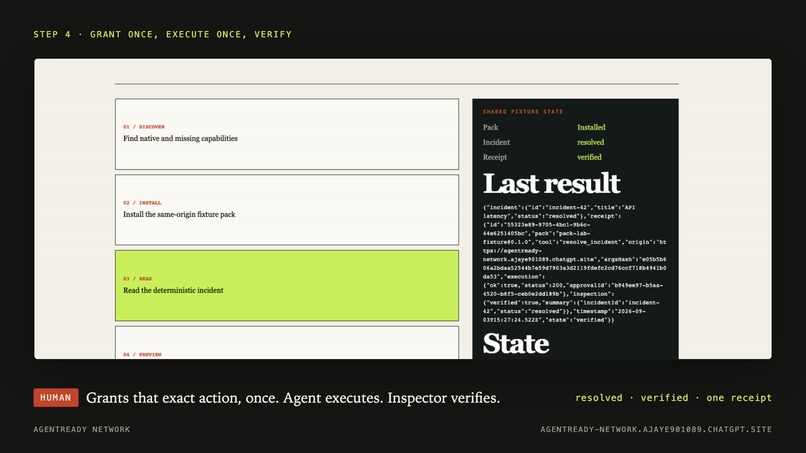Image resolution: width=806 pixels, height=453 pixels.
Task: Open the 02 / Install step card
Action: tap(287, 210)
